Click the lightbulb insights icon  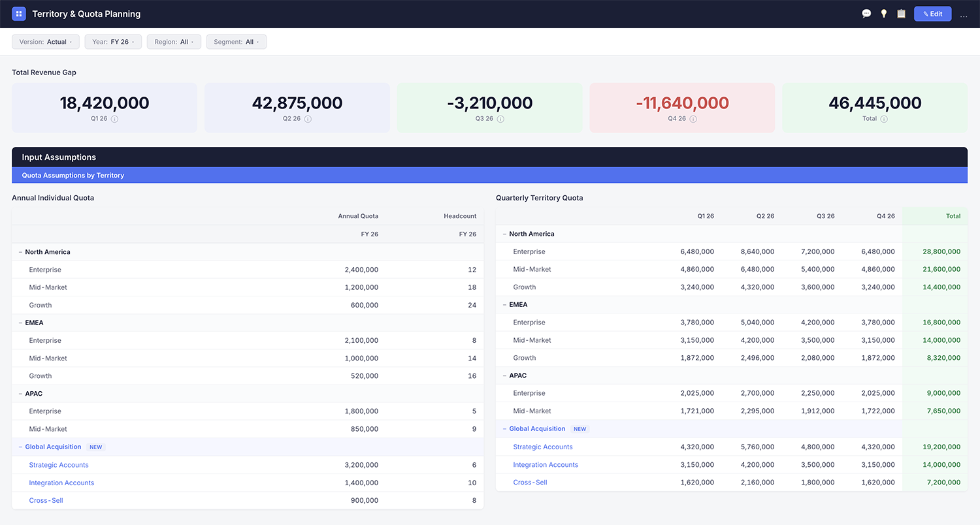pyautogui.click(x=884, y=14)
